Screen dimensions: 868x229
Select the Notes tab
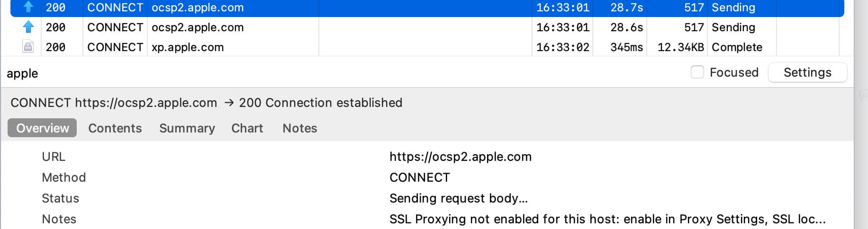pyautogui.click(x=300, y=128)
